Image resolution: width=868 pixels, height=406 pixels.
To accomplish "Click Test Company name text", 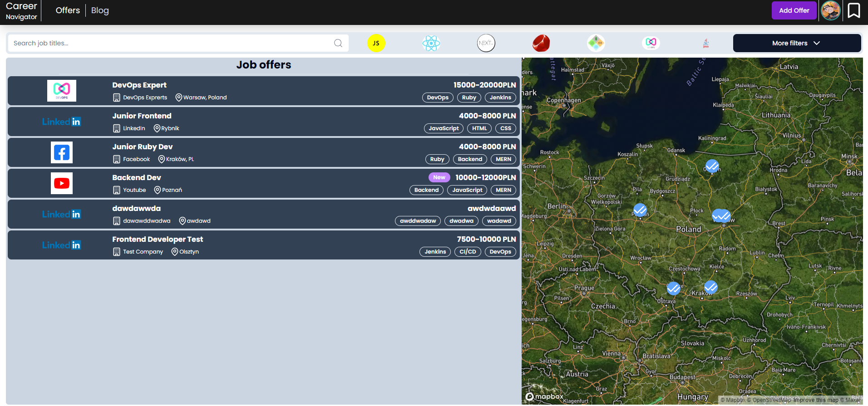I will pyautogui.click(x=143, y=252).
